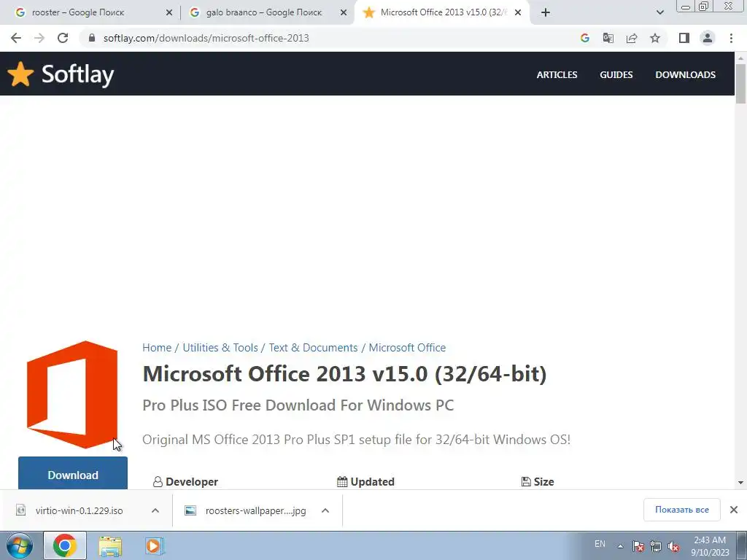Expand options for roosters-wallpaper download

325,510
